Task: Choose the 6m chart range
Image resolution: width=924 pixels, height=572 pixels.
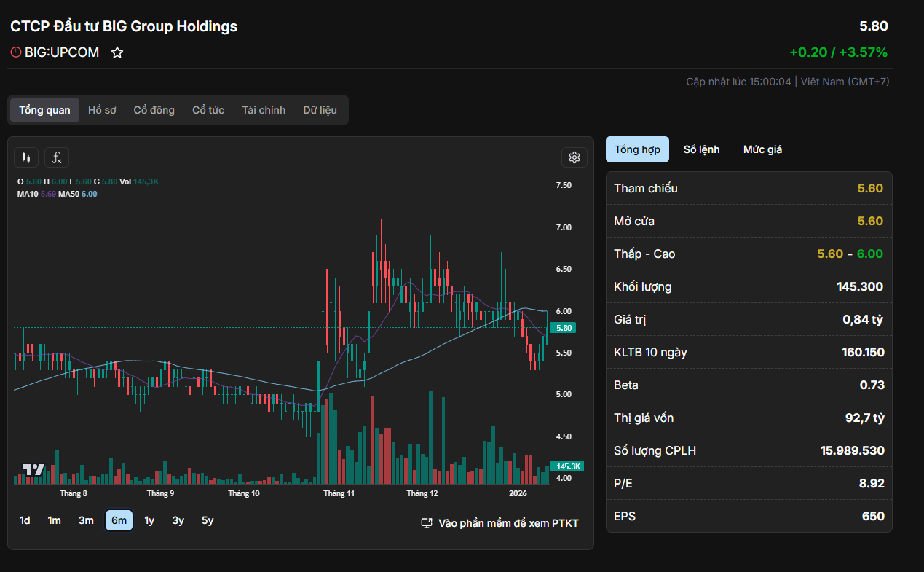Action: pyautogui.click(x=119, y=520)
